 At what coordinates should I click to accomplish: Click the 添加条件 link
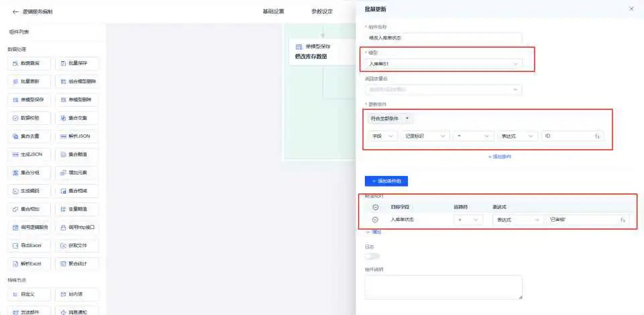coord(500,156)
